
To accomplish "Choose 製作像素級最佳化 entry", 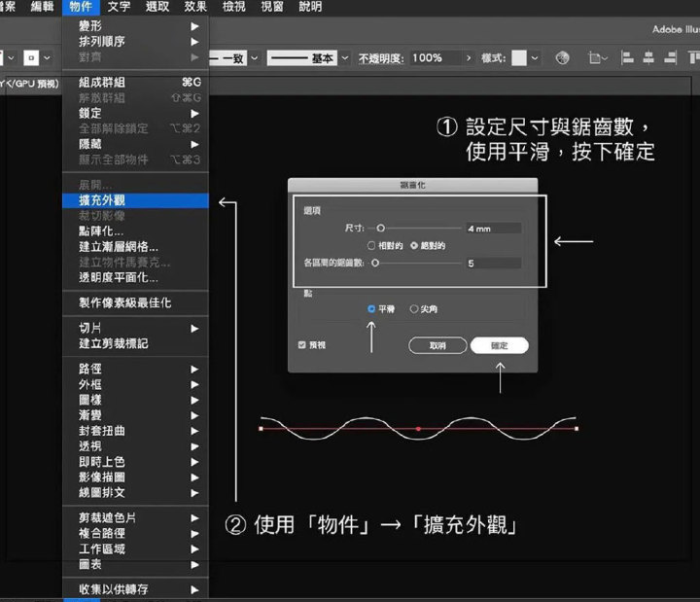I will [136, 302].
